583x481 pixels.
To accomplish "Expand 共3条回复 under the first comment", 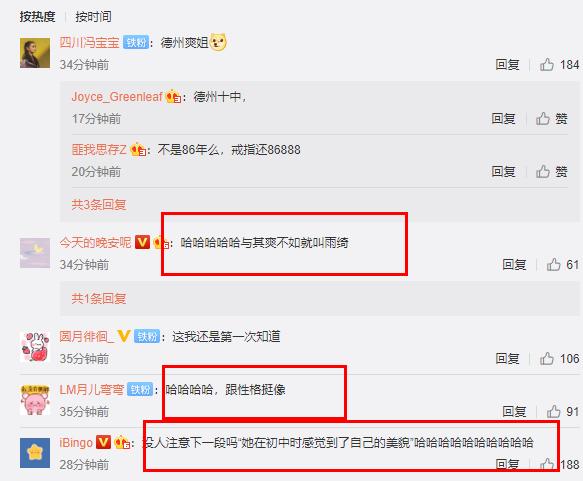I will tap(99, 204).
